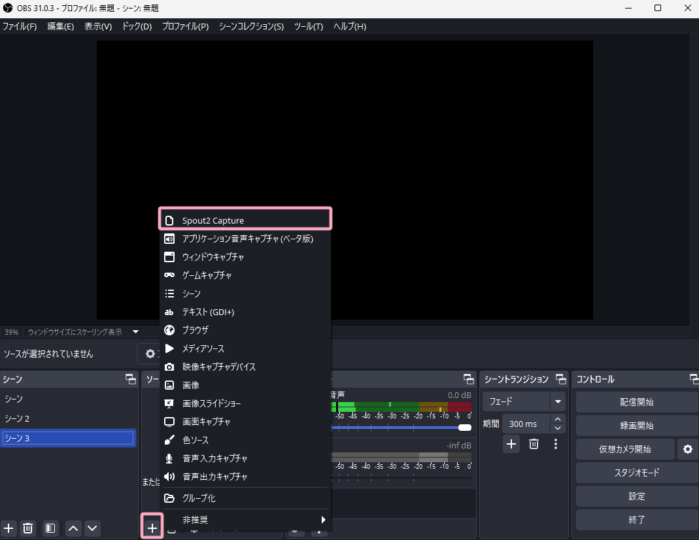
Task: Open the 編集(E) menu
Action: (x=61, y=26)
